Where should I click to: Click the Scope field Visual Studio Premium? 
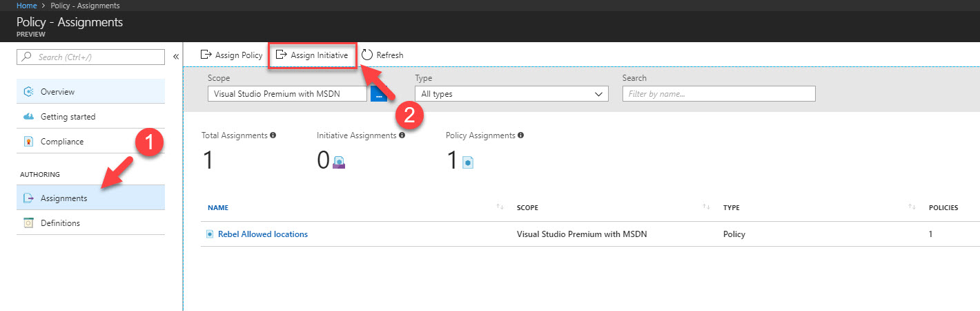287,93
